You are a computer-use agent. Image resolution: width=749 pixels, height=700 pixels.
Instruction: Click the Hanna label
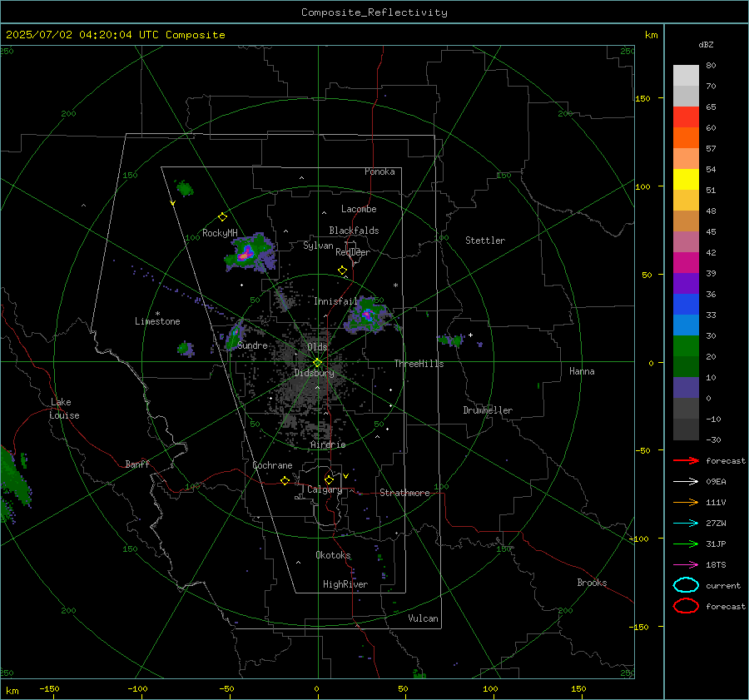pyautogui.click(x=582, y=371)
